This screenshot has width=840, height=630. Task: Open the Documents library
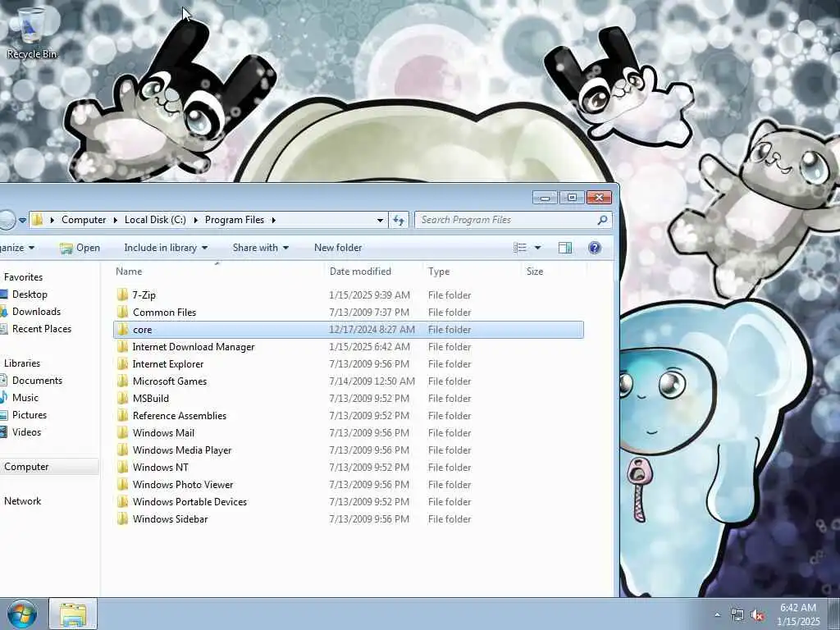pyautogui.click(x=38, y=381)
